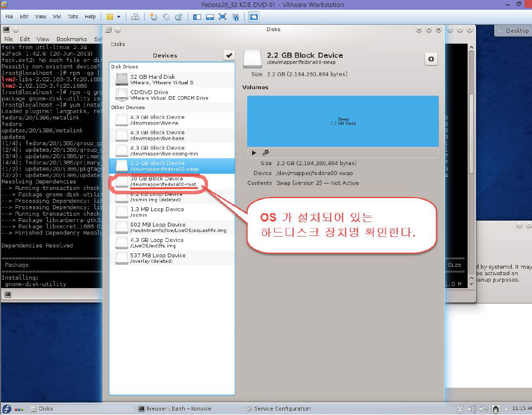The image size is (532, 415).
Task: Open VMware File menu
Action: tap(9, 17)
